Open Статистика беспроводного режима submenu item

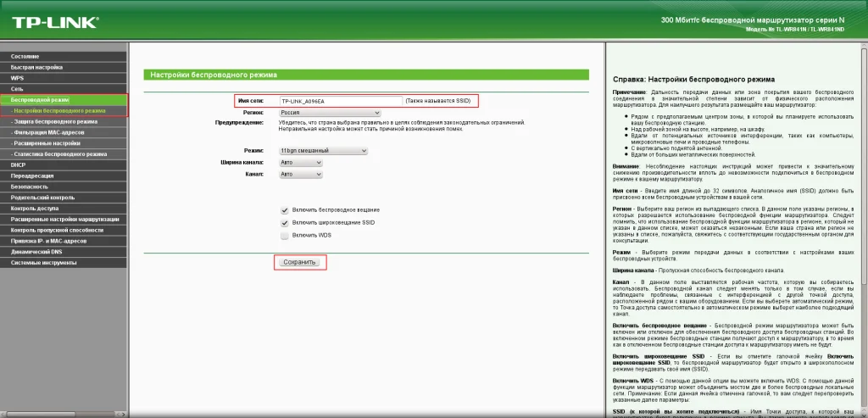(x=63, y=154)
